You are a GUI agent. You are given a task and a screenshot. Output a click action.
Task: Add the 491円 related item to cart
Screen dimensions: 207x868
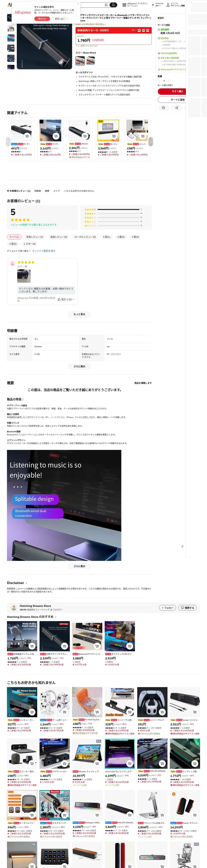tap(27, 136)
